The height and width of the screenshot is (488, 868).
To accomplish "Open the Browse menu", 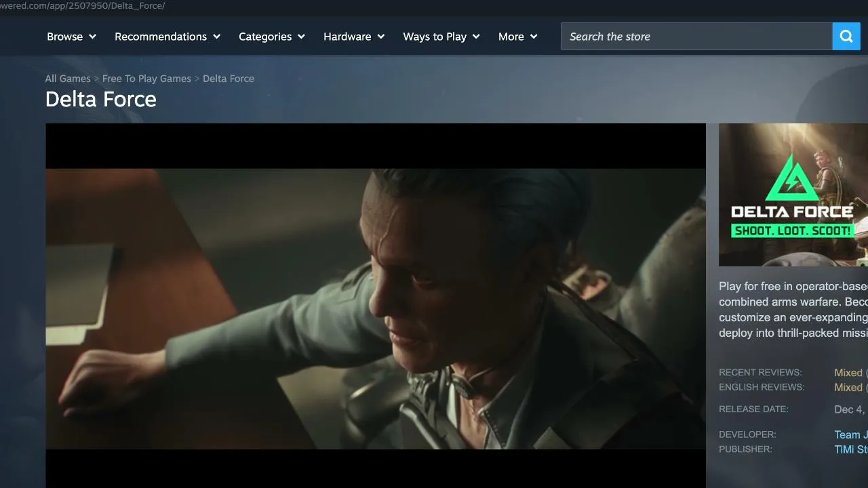I will (x=71, y=37).
